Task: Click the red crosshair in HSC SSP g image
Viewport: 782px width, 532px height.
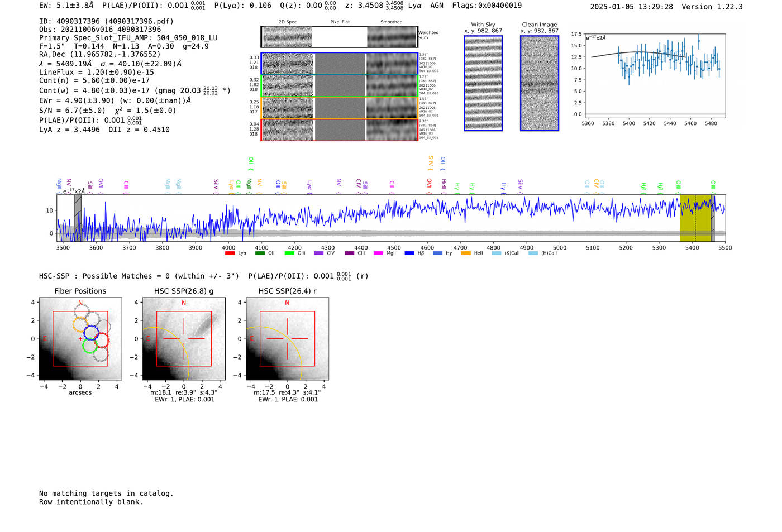Action: coord(184,338)
